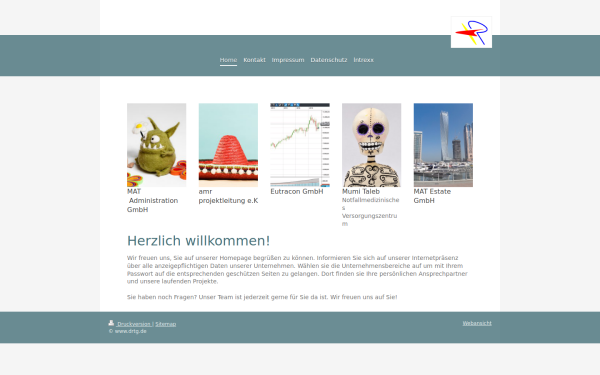Go to the Kontakt page

pos(254,60)
